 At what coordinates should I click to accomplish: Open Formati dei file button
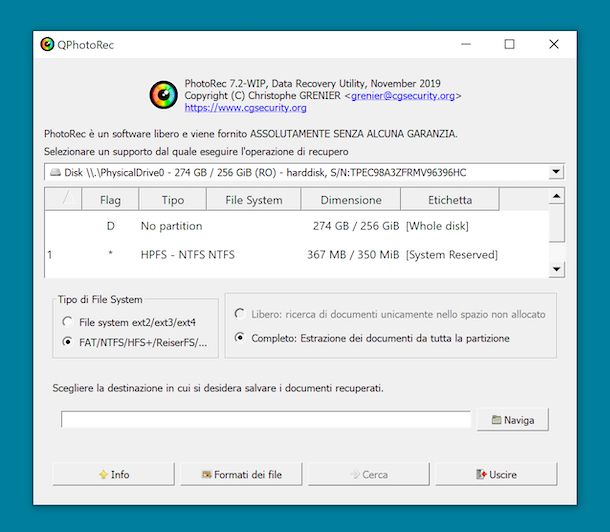pos(241,474)
